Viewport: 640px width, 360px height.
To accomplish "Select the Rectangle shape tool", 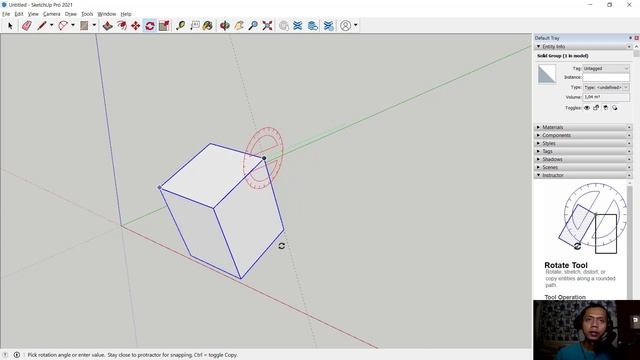I will point(84,26).
